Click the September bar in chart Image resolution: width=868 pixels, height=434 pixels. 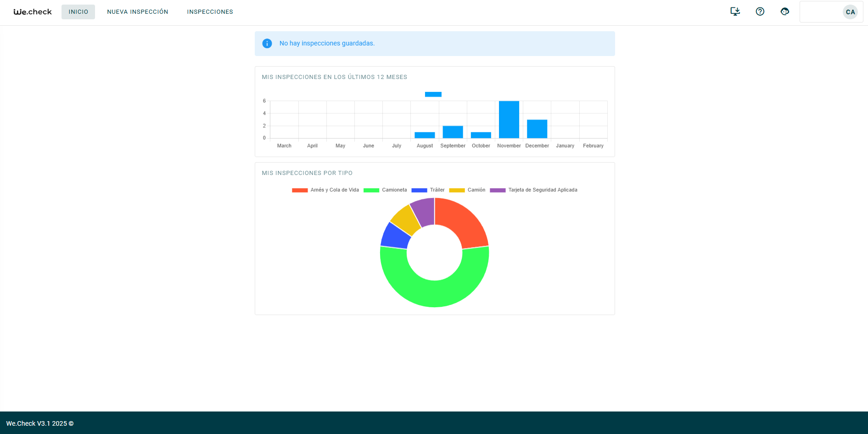tap(453, 132)
